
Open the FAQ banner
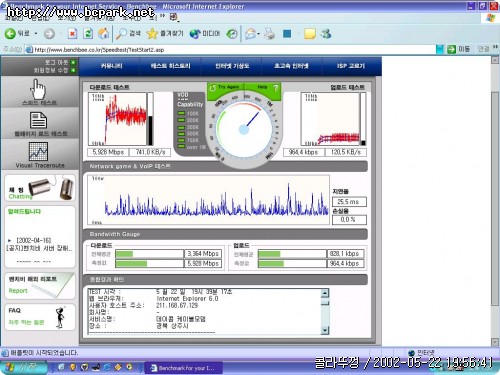coord(40,317)
